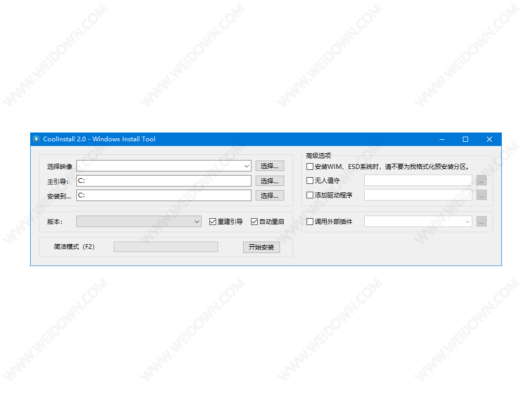This screenshot has height=399, width=532.
Task: Expand the 版本 version dropdown
Action: click(139, 221)
